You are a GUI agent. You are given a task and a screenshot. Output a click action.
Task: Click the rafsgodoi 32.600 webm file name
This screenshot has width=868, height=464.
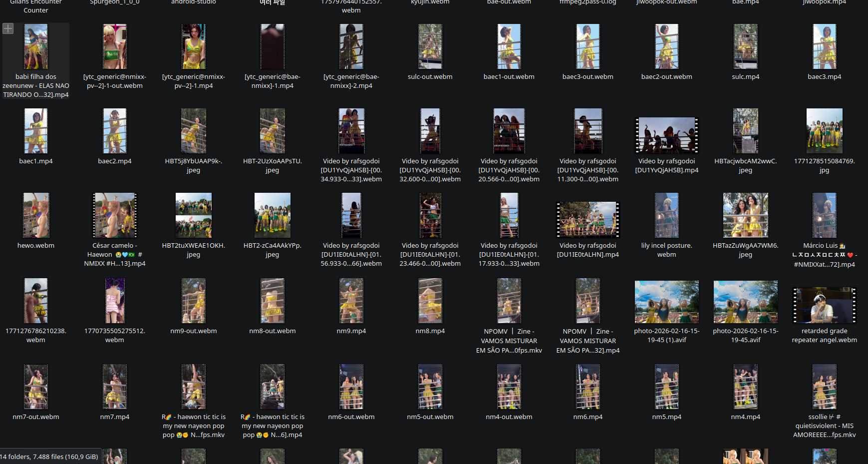coord(430,170)
